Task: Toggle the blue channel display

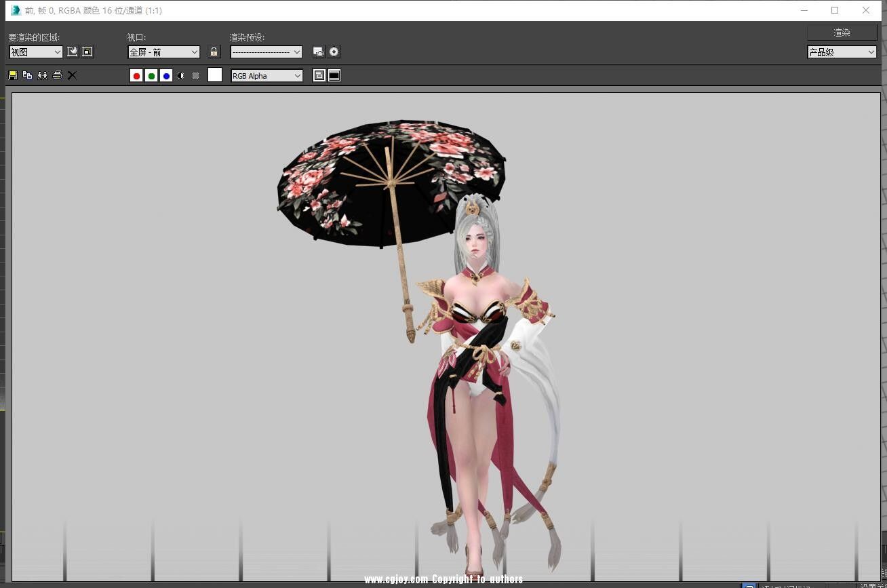Action: 166,75
